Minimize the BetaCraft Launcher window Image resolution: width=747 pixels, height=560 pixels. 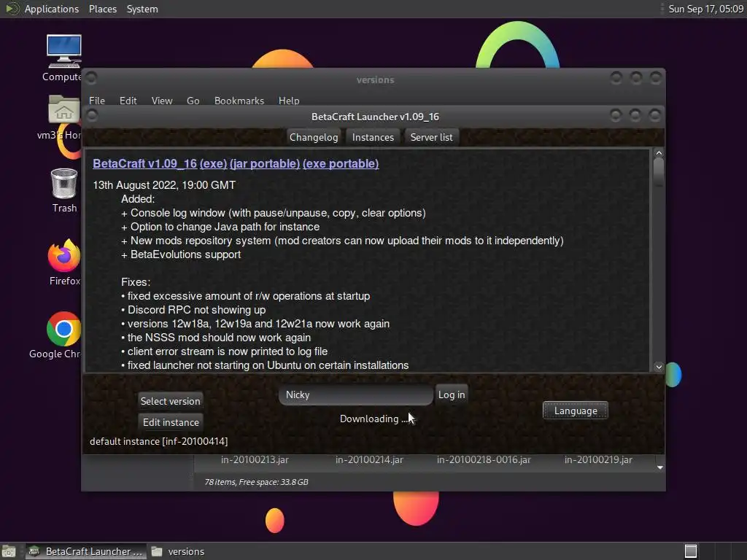(x=616, y=115)
